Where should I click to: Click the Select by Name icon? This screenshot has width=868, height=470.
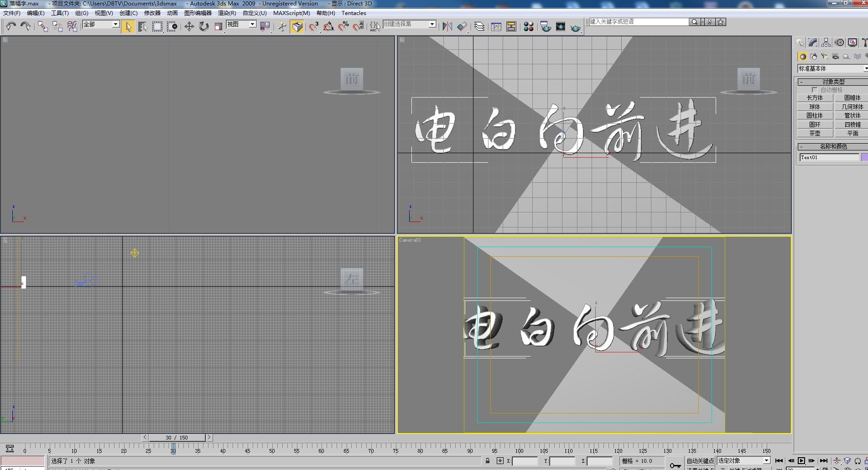(x=142, y=27)
